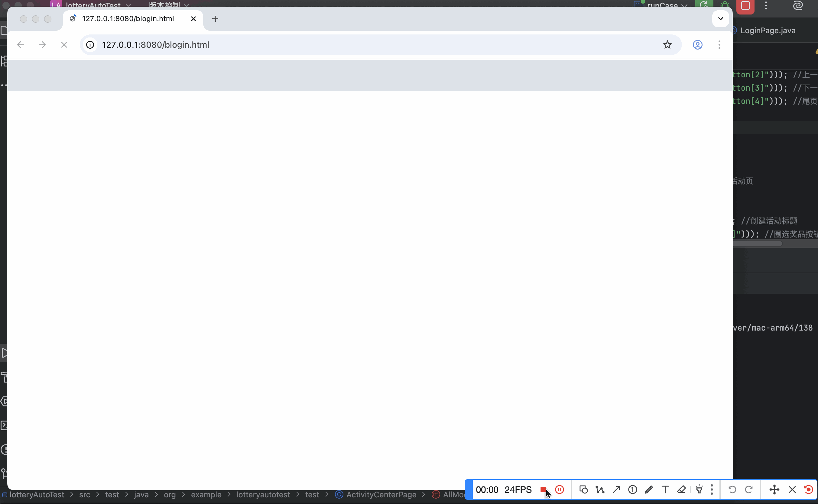This screenshot has height=504, width=818.
Task: Stop the running process in IDE
Action: point(745,6)
